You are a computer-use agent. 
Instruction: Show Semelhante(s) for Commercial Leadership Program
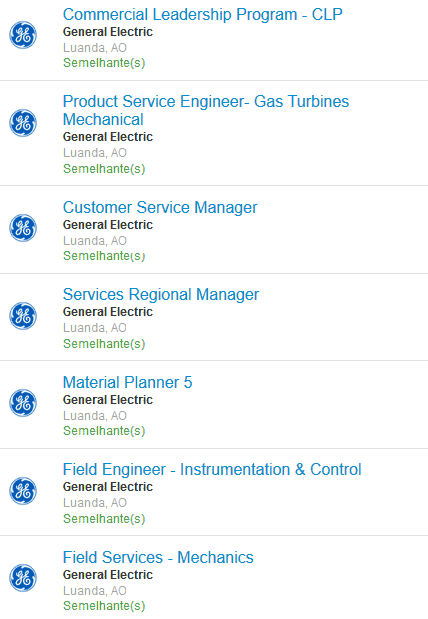[x=104, y=63]
